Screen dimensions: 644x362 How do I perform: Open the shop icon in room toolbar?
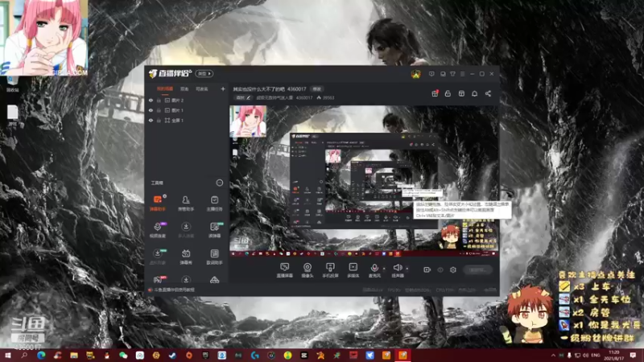[x=461, y=93]
